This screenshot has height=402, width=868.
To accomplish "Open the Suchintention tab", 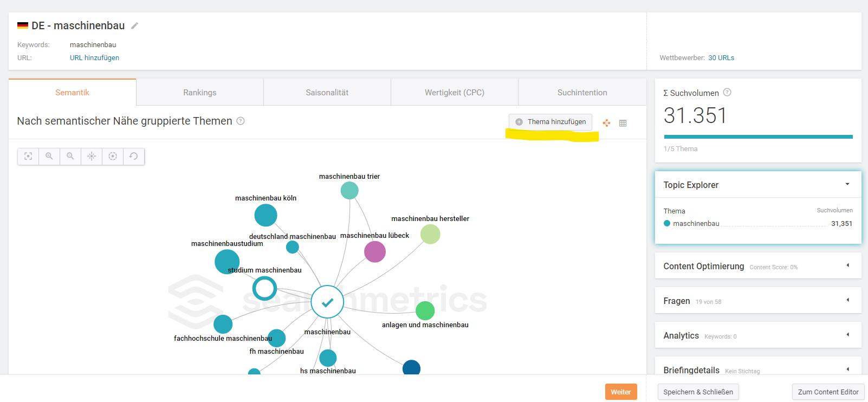I will (582, 93).
